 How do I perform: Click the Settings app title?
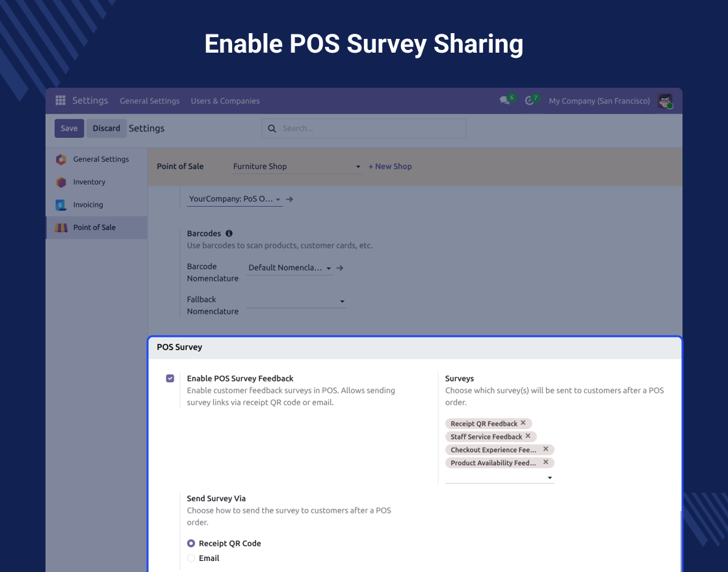(90, 100)
